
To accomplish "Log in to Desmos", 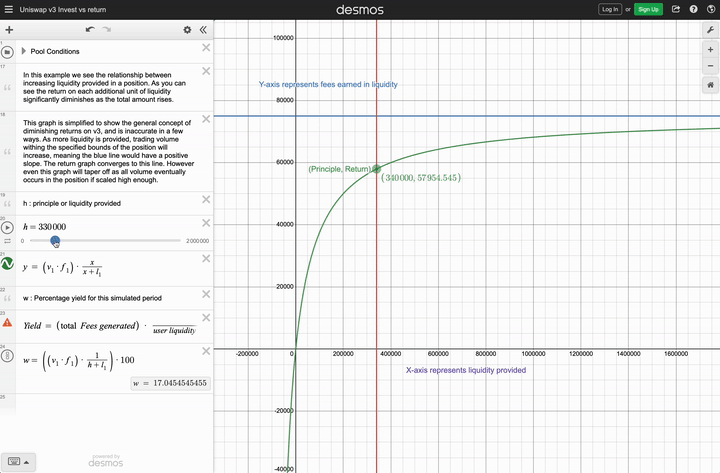I will pyautogui.click(x=610, y=9).
